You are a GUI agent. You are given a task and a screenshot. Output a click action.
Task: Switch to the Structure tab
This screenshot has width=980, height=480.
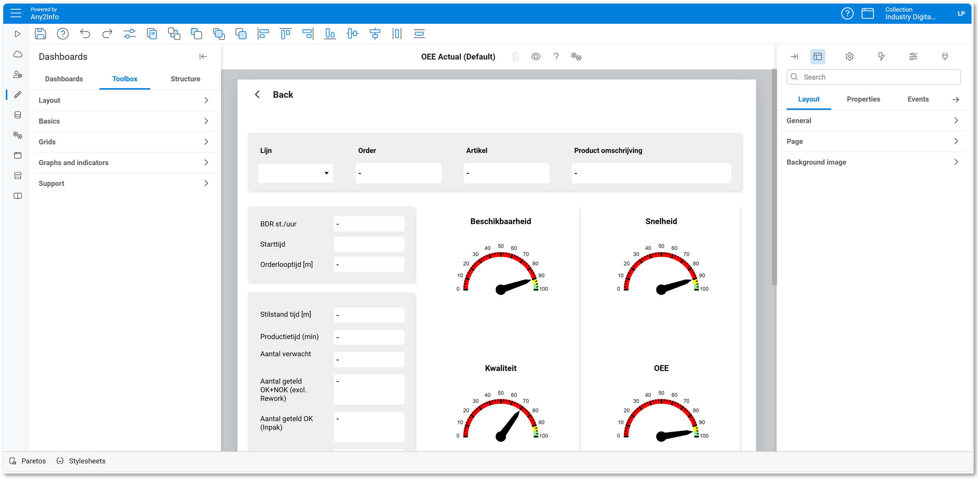pos(185,79)
